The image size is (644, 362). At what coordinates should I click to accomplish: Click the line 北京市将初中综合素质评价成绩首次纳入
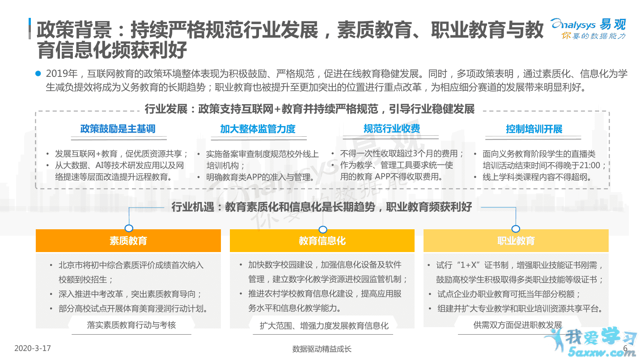pyautogui.click(x=131, y=265)
